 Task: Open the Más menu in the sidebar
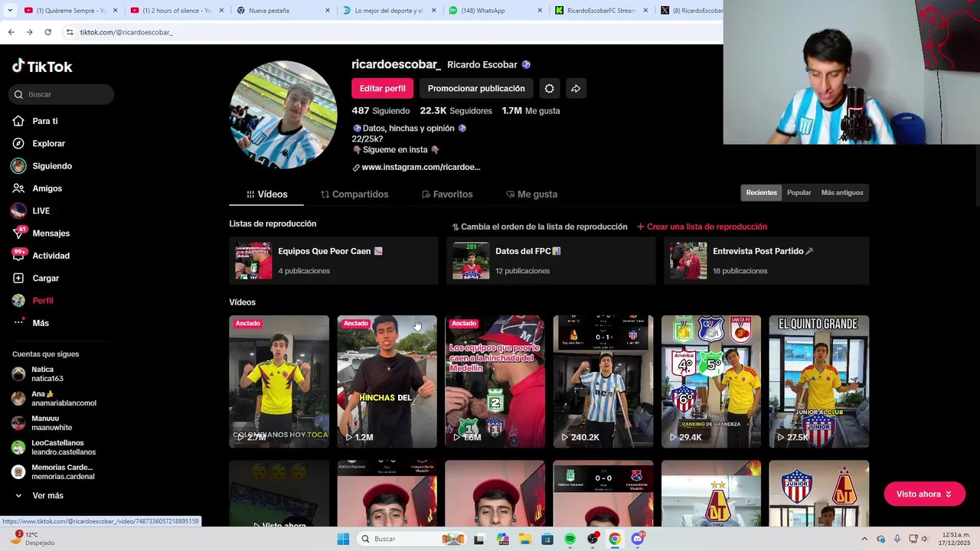tap(40, 323)
